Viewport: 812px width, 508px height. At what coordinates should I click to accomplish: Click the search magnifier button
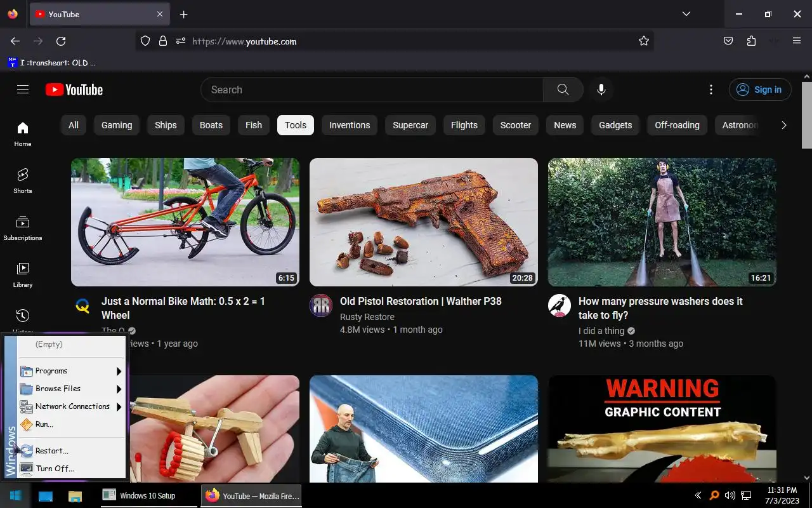tap(563, 90)
